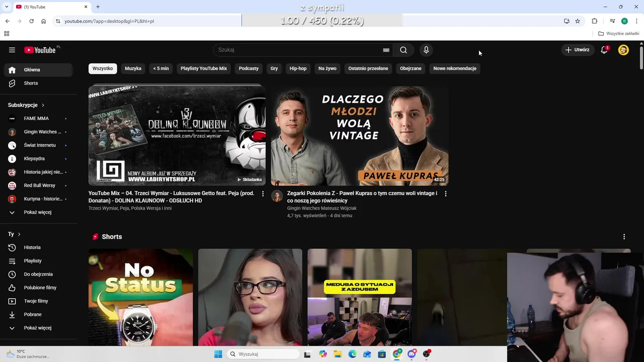644x362 pixels.
Task: Open Medusa o sytuacji z Azdusem short
Action: 360,297
